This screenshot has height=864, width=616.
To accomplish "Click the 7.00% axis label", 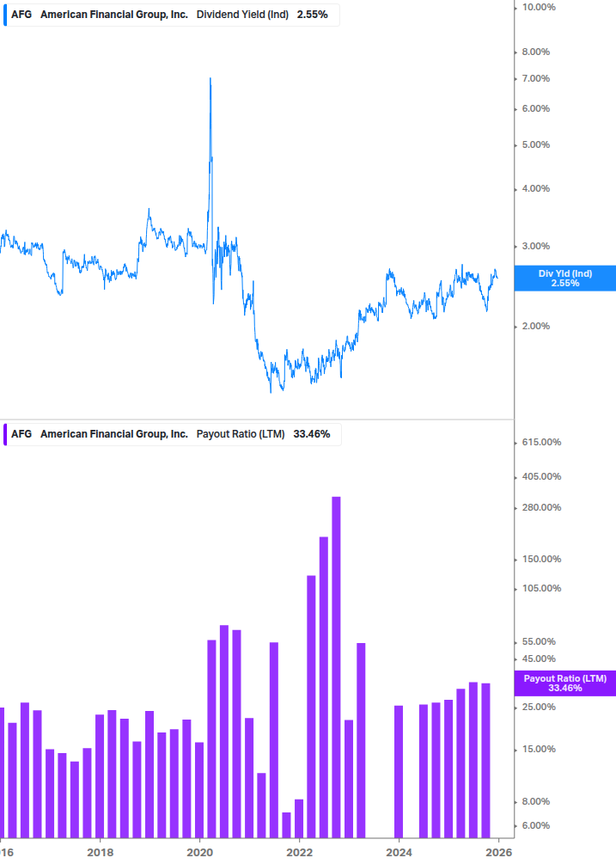I will tap(535, 79).
